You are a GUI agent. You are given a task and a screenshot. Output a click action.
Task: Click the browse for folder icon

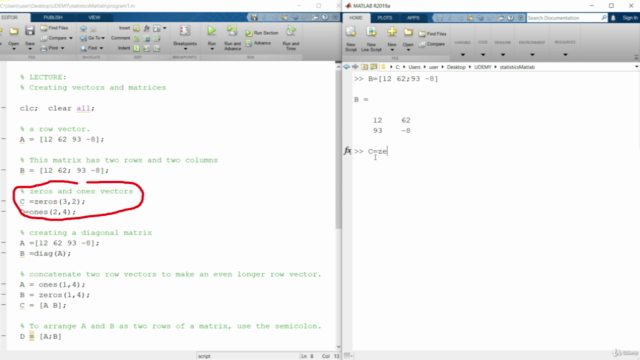373,67
